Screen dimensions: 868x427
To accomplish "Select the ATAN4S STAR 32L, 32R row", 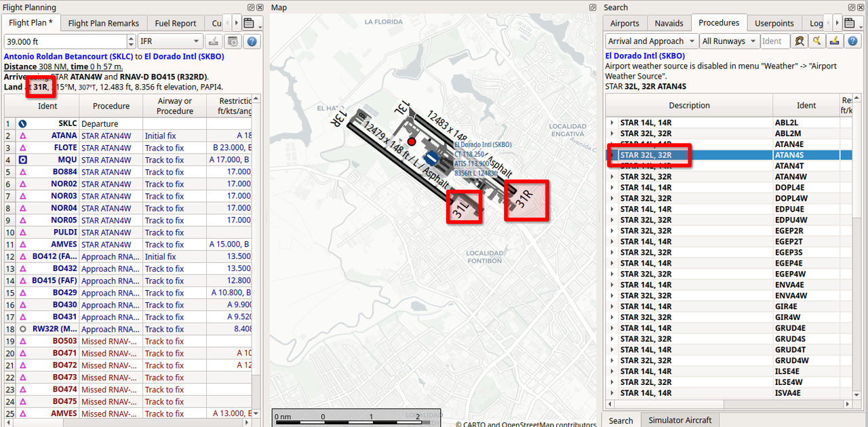I will [729, 155].
